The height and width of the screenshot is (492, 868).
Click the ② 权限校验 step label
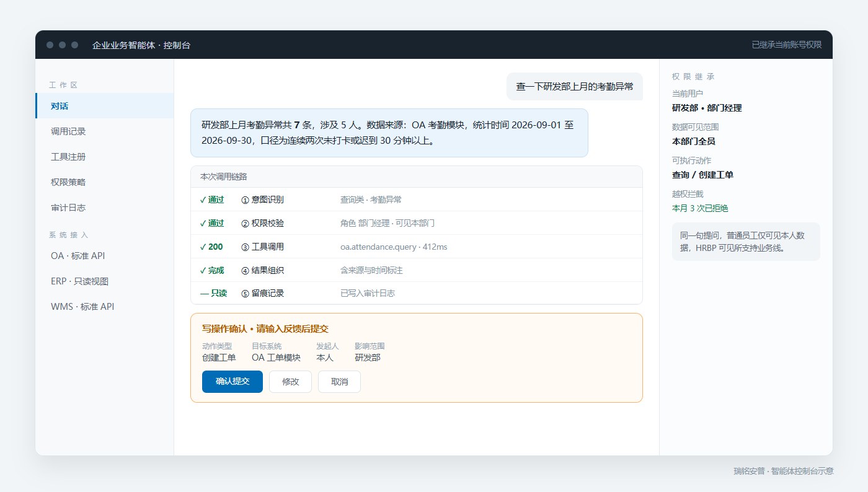[x=262, y=223]
